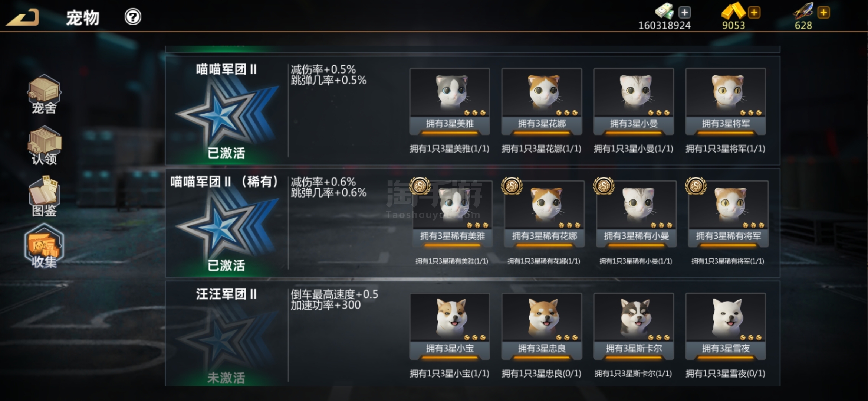868x401 pixels.
Task: Open the 拥有3星忠良 shiba card
Action: click(542, 326)
